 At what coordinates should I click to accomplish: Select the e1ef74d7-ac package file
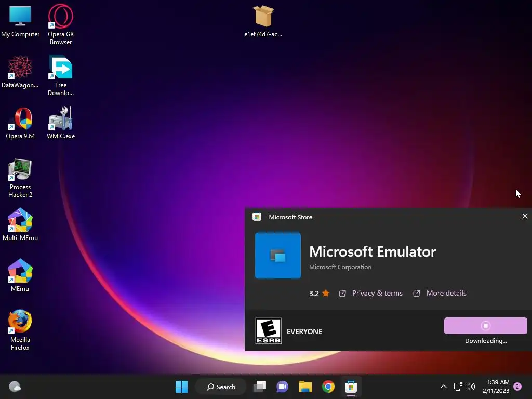click(263, 21)
